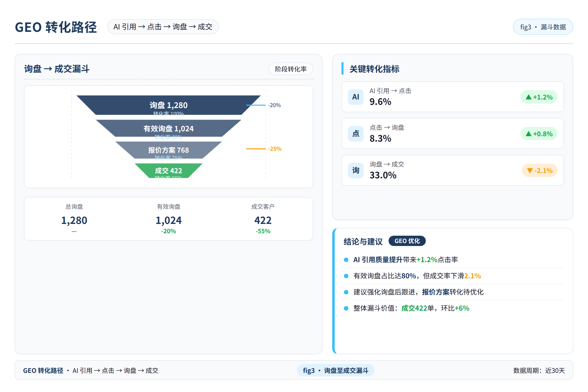Click the green -20% under 有效询盘
The height and width of the screenshot is (392, 588).
[x=169, y=231]
